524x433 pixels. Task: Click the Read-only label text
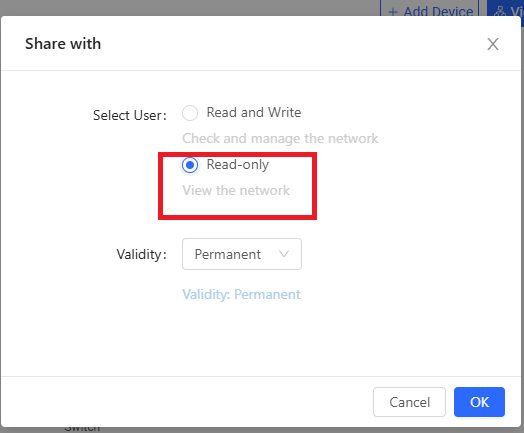coord(238,164)
